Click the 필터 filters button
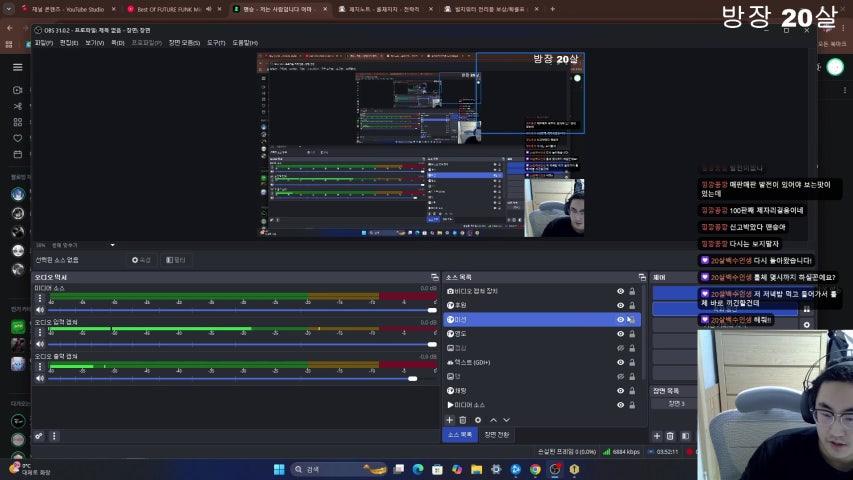Screen dimensions: 853x480 175,260
